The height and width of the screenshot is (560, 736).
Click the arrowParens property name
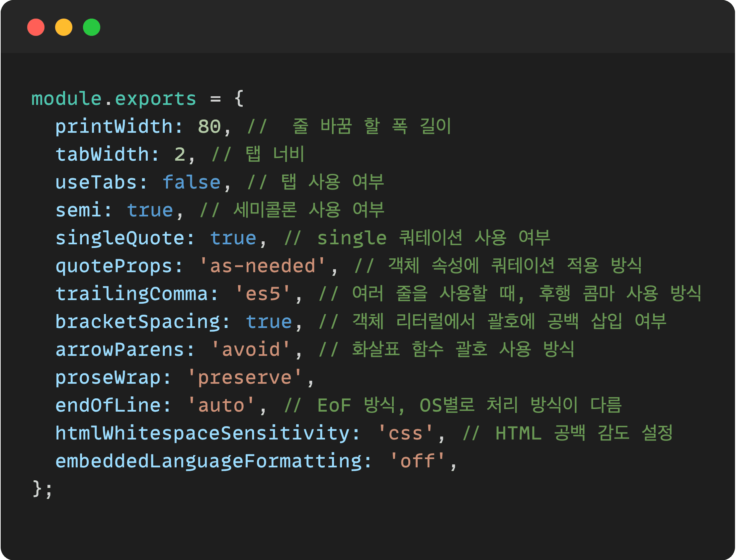click(x=120, y=350)
